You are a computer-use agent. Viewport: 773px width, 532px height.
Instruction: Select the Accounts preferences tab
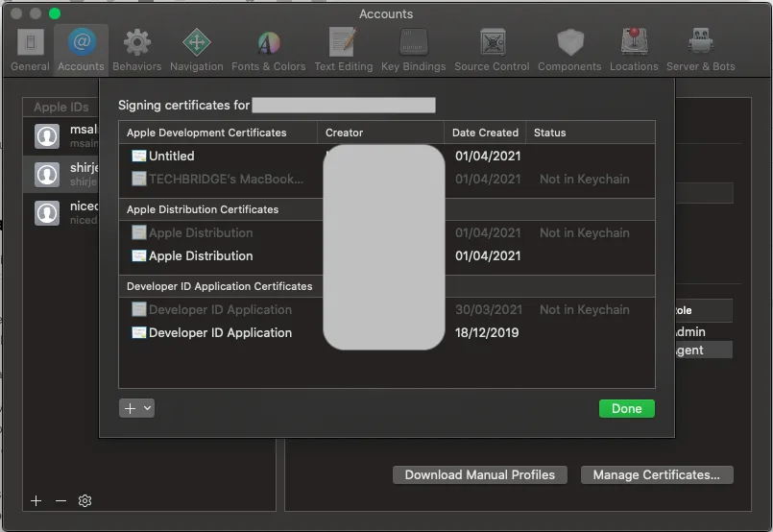pyautogui.click(x=81, y=50)
